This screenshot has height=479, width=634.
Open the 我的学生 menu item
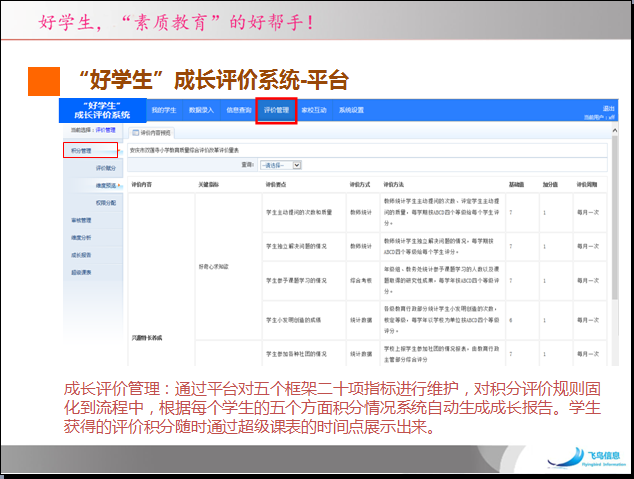click(x=164, y=110)
